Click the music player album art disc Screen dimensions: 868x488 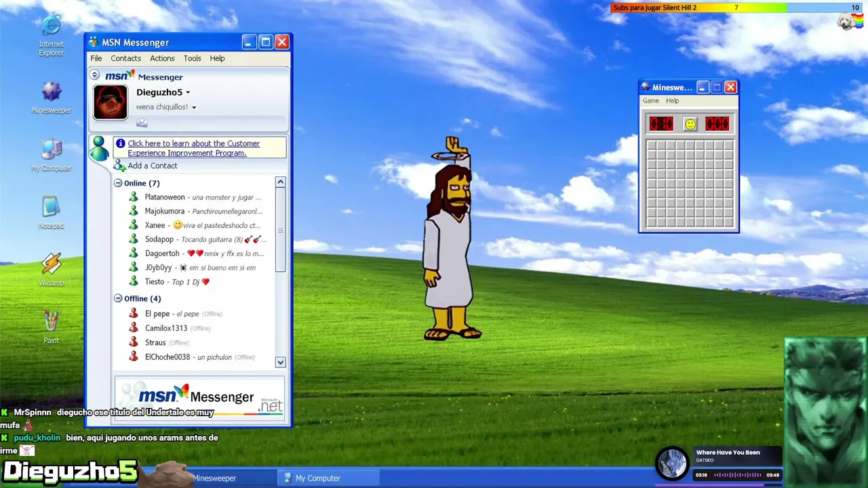[x=672, y=464]
